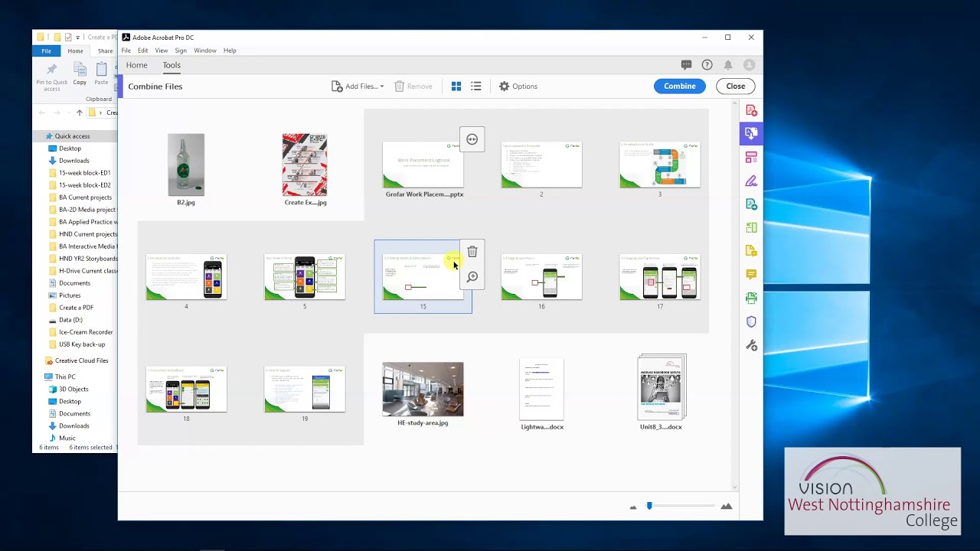Image resolution: width=980 pixels, height=551 pixels.
Task: Open the Add Files dropdown
Action: (x=358, y=86)
